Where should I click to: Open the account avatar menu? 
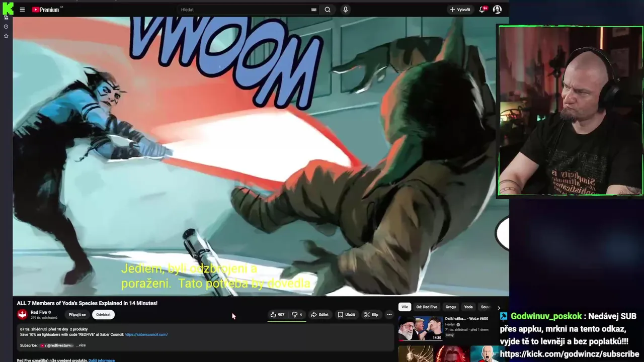point(497,10)
